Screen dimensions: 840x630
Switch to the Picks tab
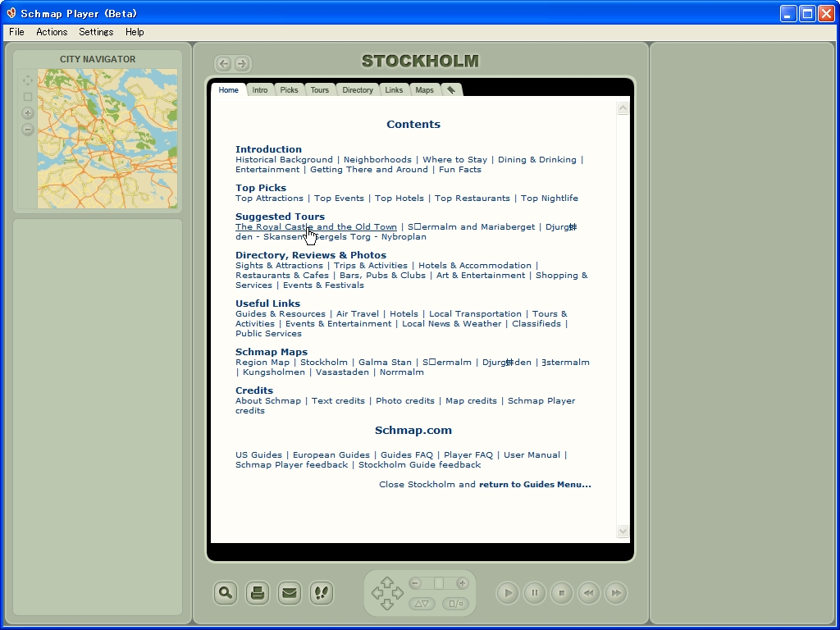289,90
